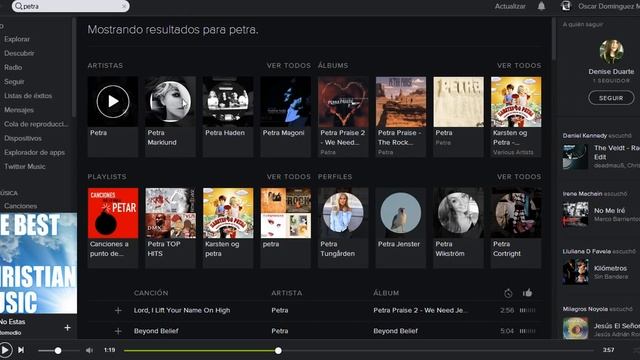The width and height of the screenshot is (640, 360).
Task: Click the Actualizar link
Action: pyautogui.click(x=510, y=6)
